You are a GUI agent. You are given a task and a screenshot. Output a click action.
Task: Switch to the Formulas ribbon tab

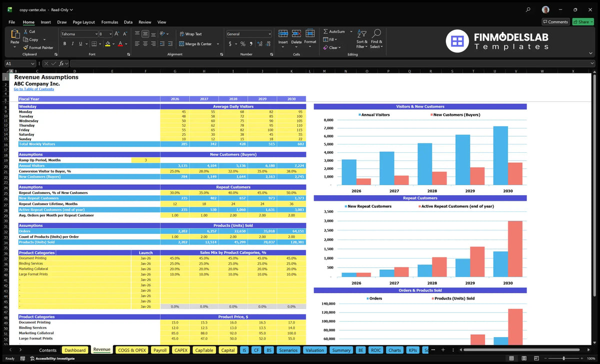[109, 22]
